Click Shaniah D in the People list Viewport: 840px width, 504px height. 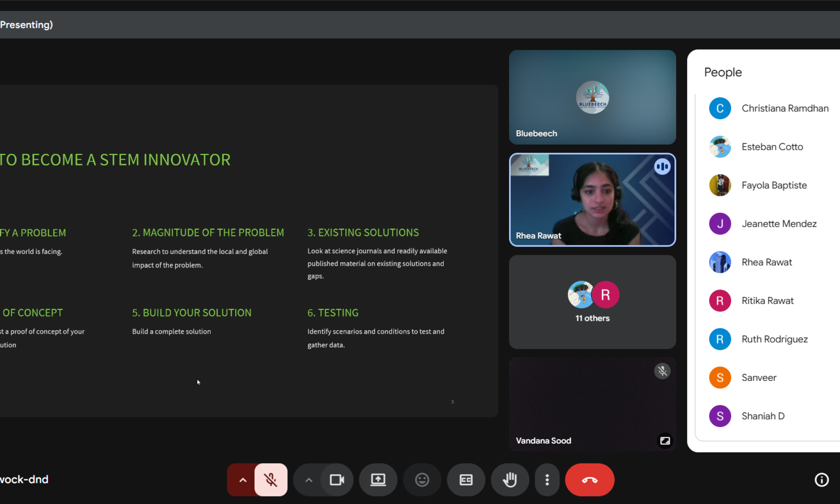click(x=769, y=416)
